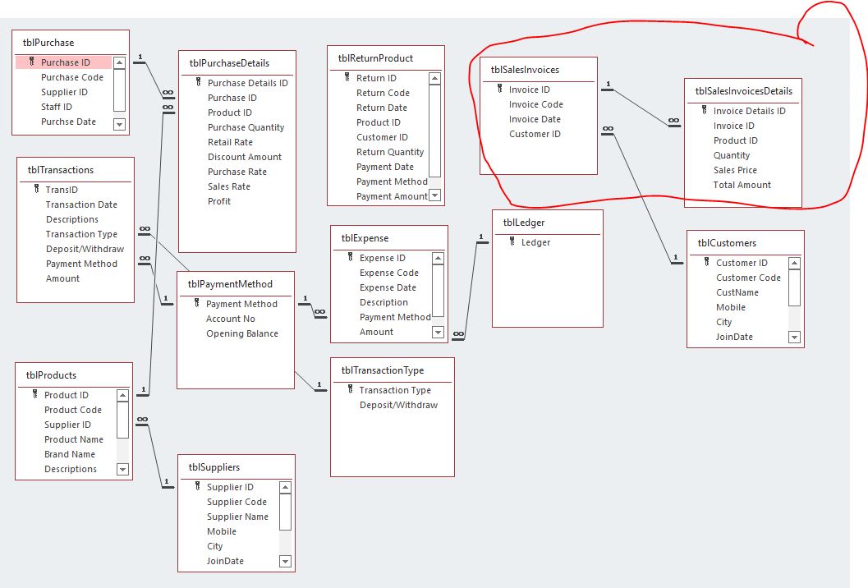
Task: Click the scroll up arrow in tblProducts
Action: coord(123,395)
